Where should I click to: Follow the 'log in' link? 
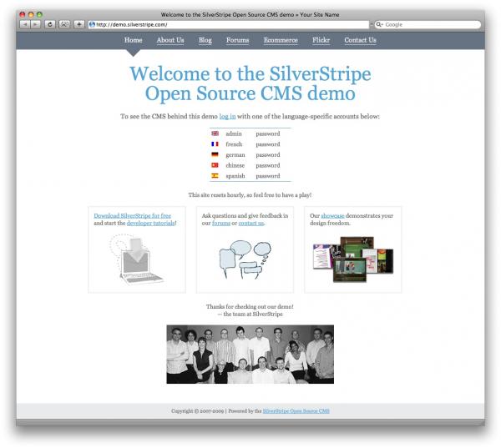point(227,117)
